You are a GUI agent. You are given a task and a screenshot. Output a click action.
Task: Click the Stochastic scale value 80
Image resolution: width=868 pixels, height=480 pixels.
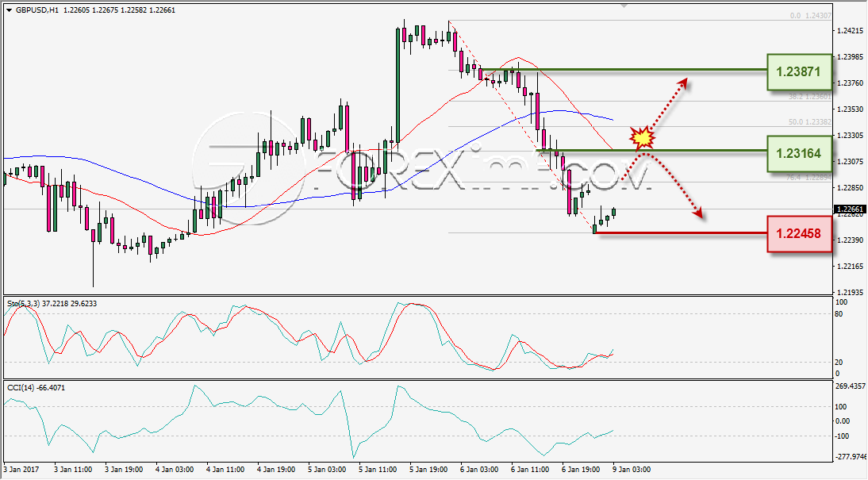point(839,314)
